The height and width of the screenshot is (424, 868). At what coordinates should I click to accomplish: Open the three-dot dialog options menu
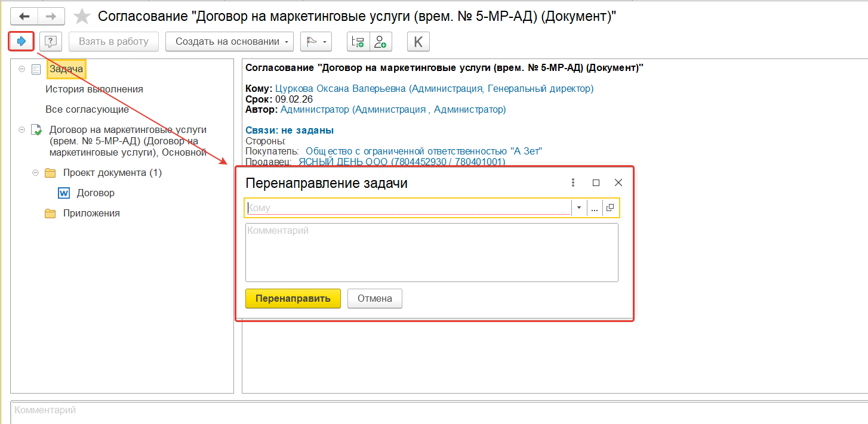click(x=573, y=183)
